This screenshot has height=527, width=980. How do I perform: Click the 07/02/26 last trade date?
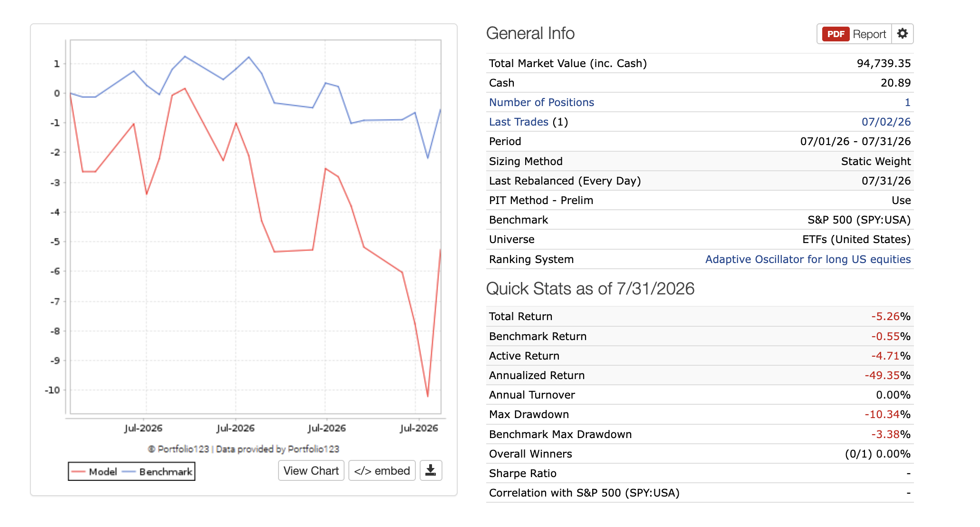click(886, 122)
